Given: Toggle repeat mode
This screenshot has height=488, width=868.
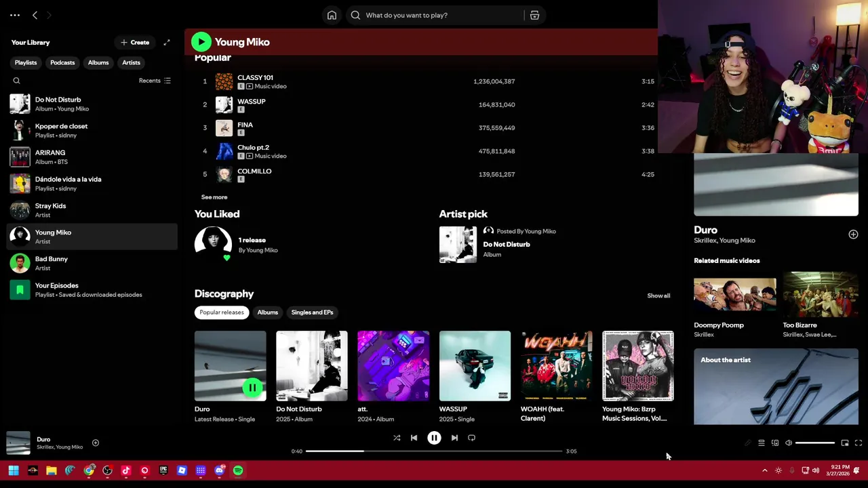Looking at the screenshot, I should click(x=471, y=438).
